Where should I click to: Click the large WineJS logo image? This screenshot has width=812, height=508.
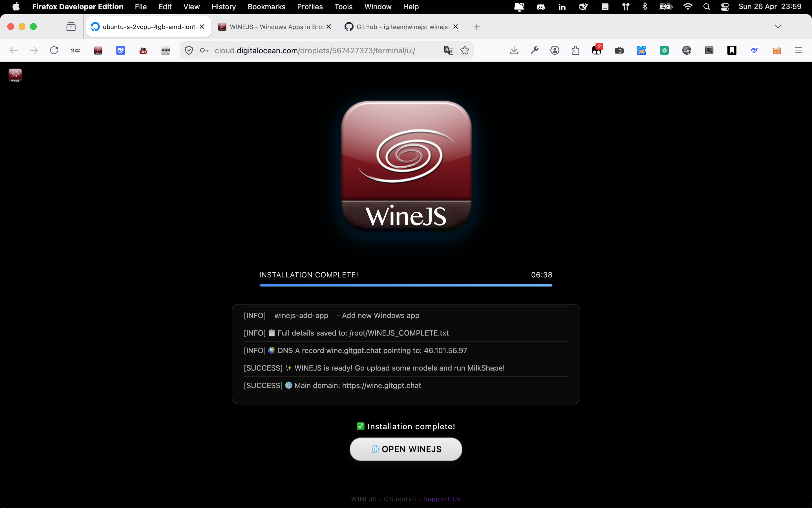(406, 166)
